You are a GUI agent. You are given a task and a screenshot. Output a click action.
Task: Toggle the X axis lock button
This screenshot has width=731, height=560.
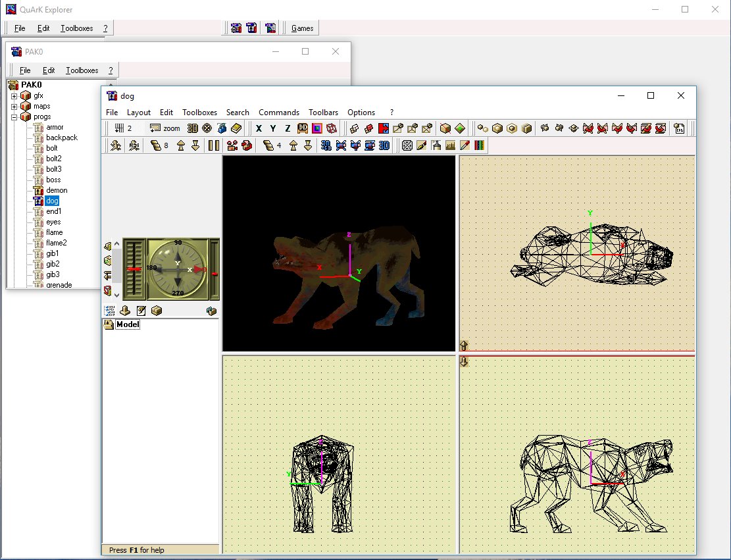pos(259,128)
